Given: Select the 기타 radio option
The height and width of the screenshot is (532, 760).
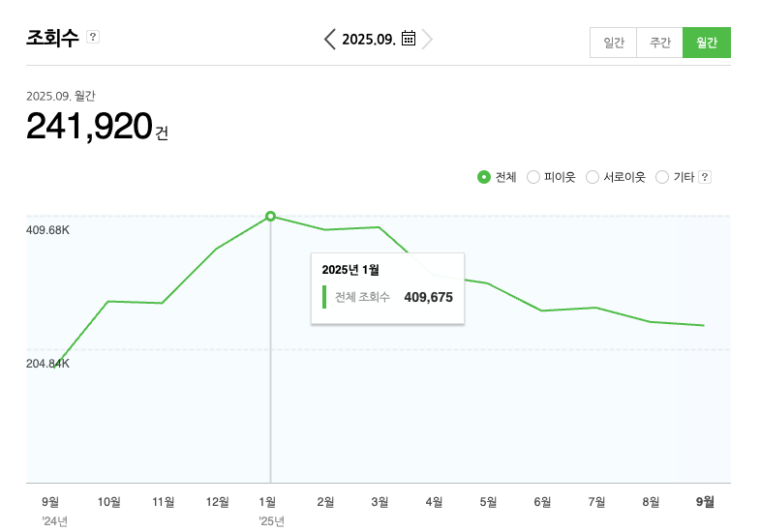Looking at the screenshot, I should (662, 177).
